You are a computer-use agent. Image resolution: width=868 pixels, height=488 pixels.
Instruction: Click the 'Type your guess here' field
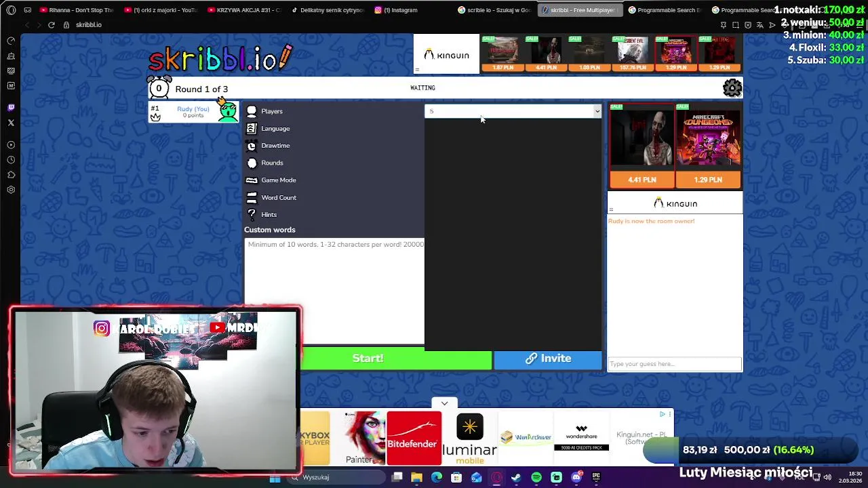(674, 364)
